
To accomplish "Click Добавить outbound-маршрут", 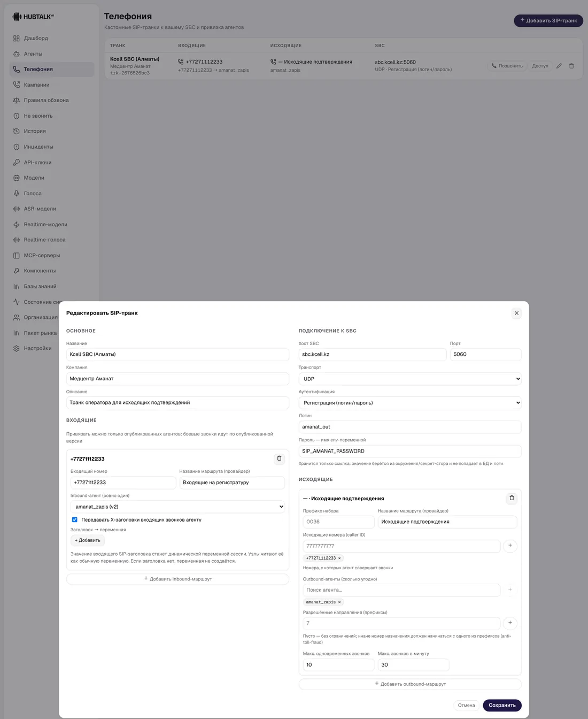I will (x=410, y=684).
